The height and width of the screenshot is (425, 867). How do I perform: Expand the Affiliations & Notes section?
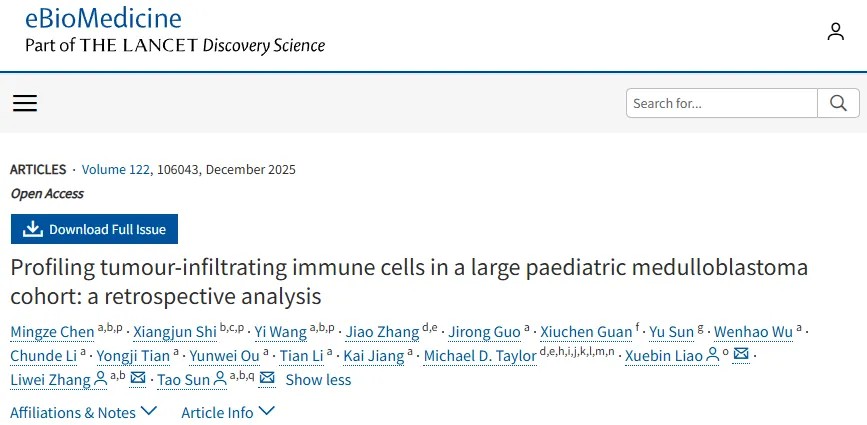pyautogui.click(x=84, y=412)
